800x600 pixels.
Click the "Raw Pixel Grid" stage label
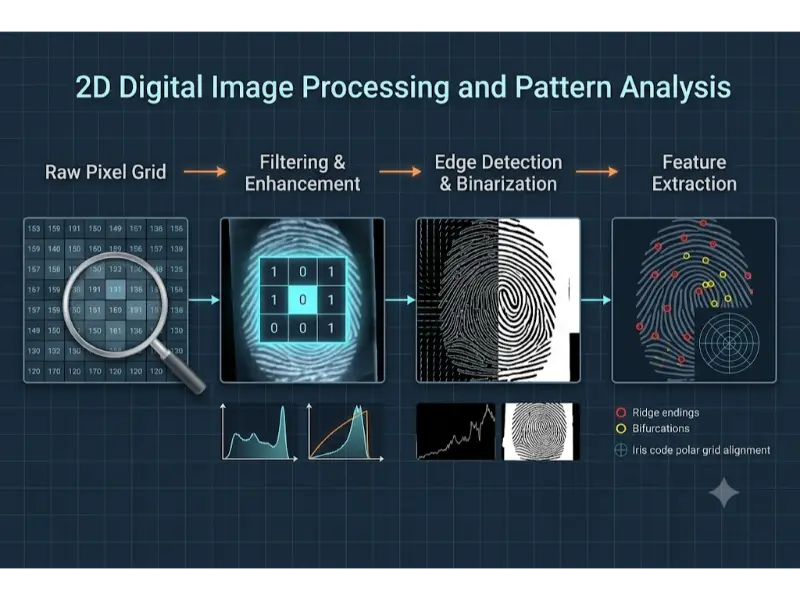106,172
